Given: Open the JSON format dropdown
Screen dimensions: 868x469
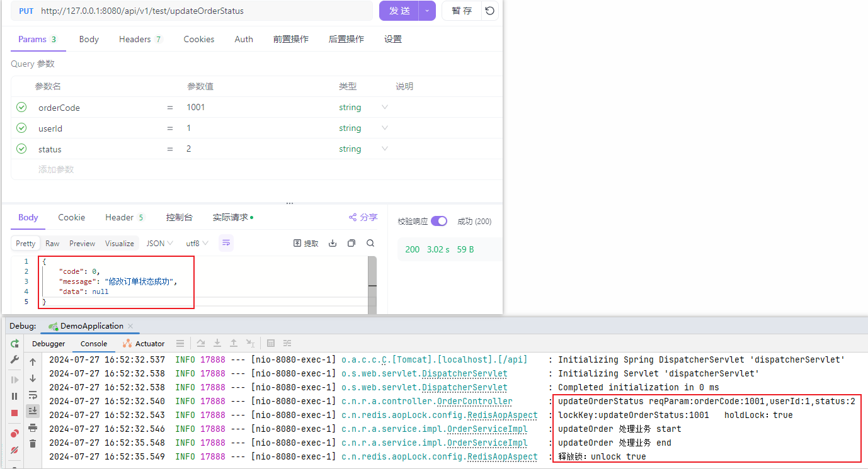Looking at the screenshot, I should click(x=160, y=243).
